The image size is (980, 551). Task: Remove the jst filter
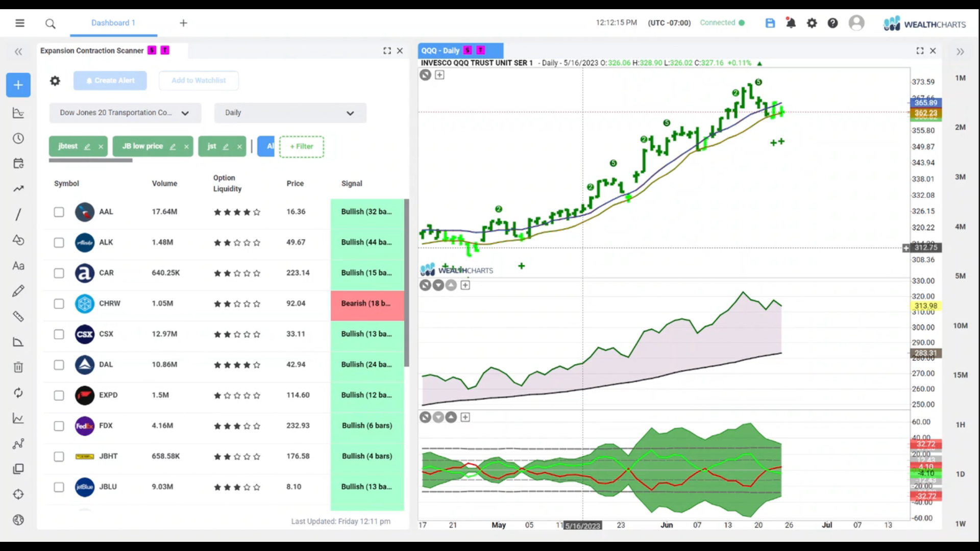tap(239, 147)
